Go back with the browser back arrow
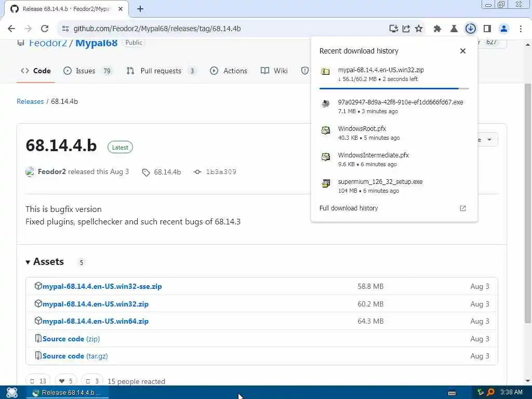Screen dimensions: 532x399 (11, 29)
